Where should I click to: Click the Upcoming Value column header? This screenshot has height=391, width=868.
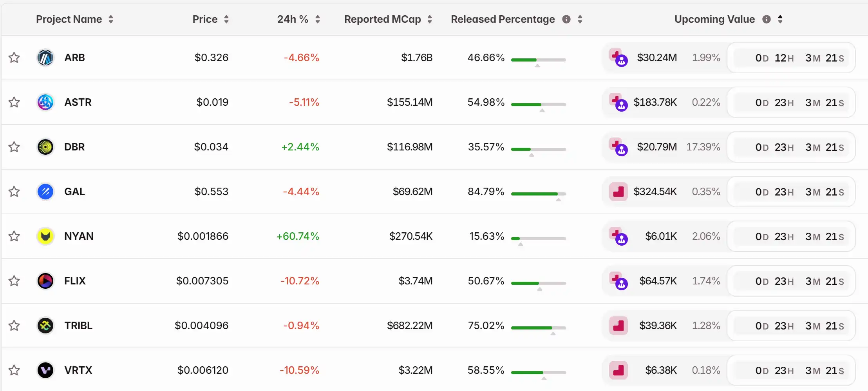pyautogui.click(x=714, y=19)
